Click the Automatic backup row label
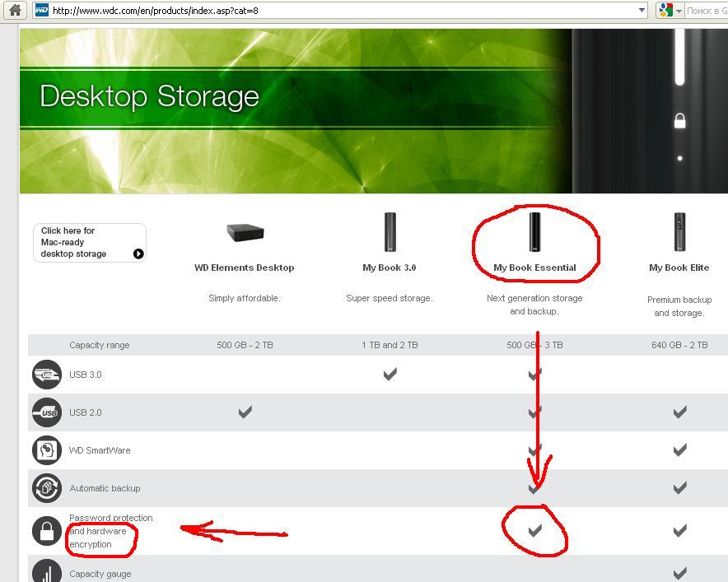 click(x=105, y=488)
